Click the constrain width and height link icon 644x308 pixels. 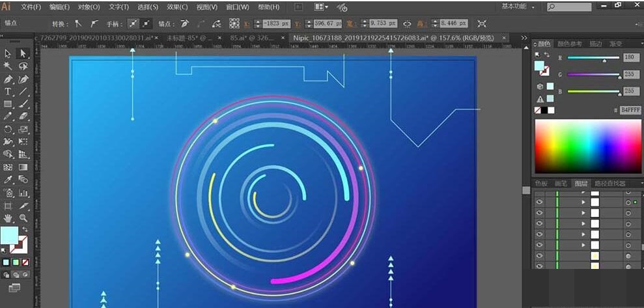408,23
